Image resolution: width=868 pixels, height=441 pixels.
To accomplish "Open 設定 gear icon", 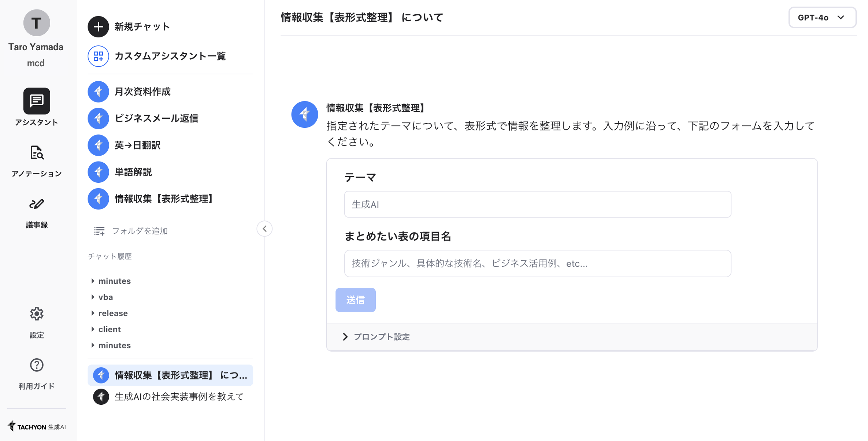I will [37, 314].
